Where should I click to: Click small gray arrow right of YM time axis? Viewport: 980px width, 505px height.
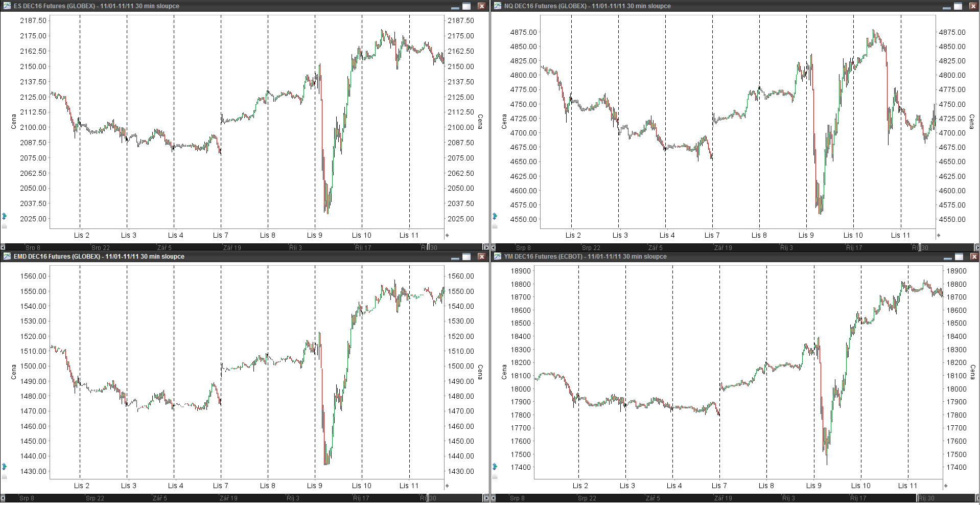(946, 486)
